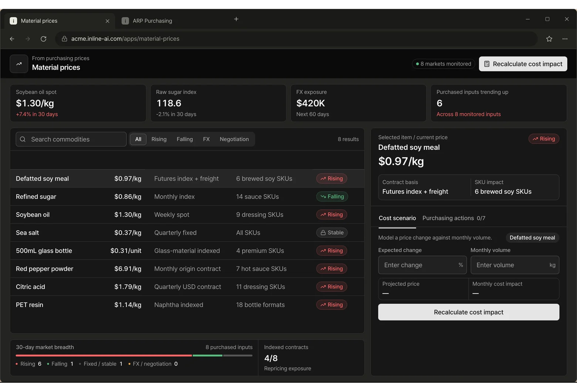Click the Rising badge on PET resin

[332, 305]
